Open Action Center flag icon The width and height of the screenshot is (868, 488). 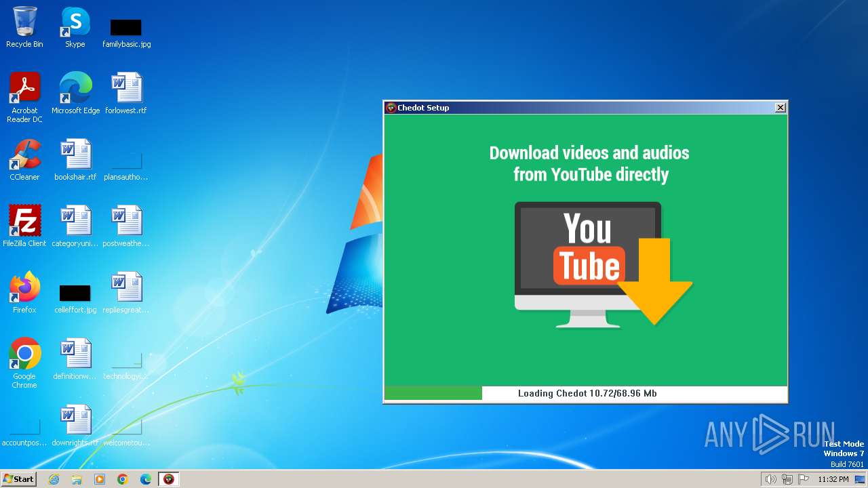(x=804, y=479)
